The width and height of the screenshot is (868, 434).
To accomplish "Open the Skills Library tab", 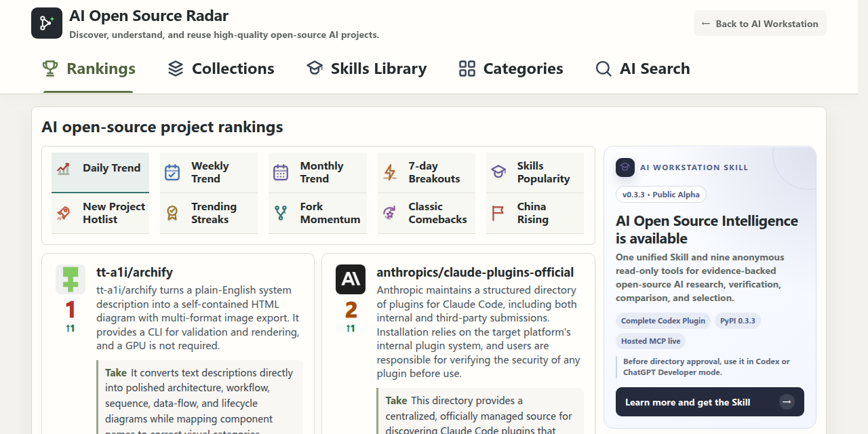I will pos(367,68).
